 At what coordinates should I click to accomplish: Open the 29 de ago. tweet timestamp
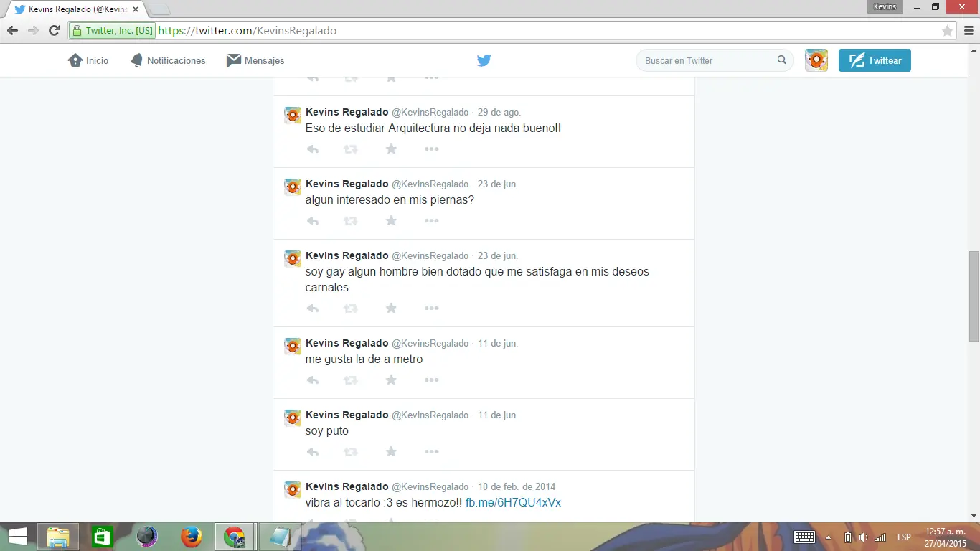click(x=499, y=112)
